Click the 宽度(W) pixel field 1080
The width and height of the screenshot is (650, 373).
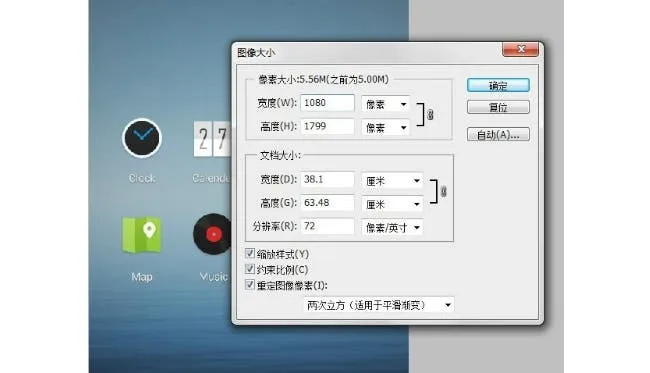[327, 102]
